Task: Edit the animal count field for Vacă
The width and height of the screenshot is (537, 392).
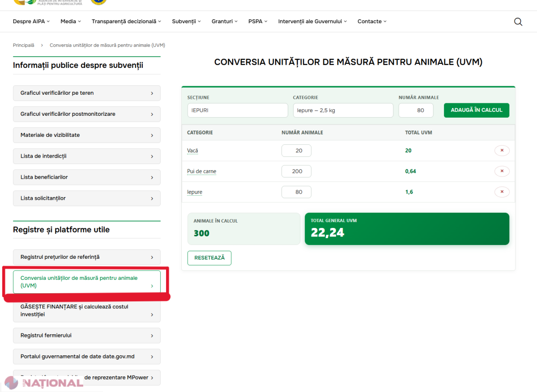Action: pos(296,151)
